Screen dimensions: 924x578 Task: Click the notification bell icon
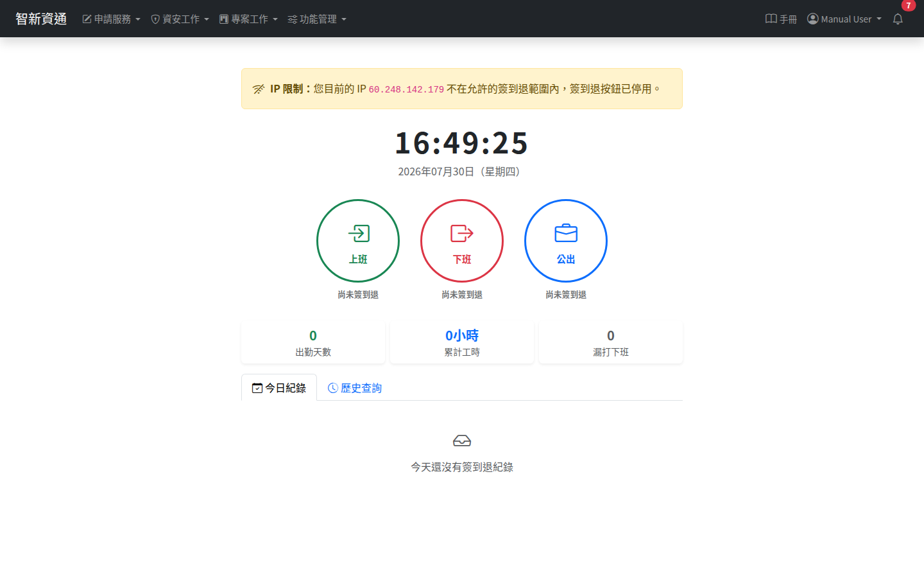click(x=898, y=19)
